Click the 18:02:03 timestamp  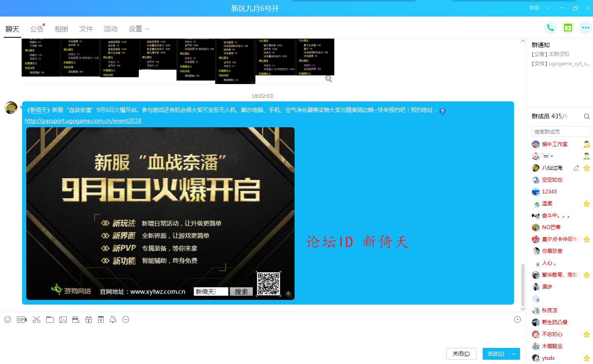click(x=262, y=96)
